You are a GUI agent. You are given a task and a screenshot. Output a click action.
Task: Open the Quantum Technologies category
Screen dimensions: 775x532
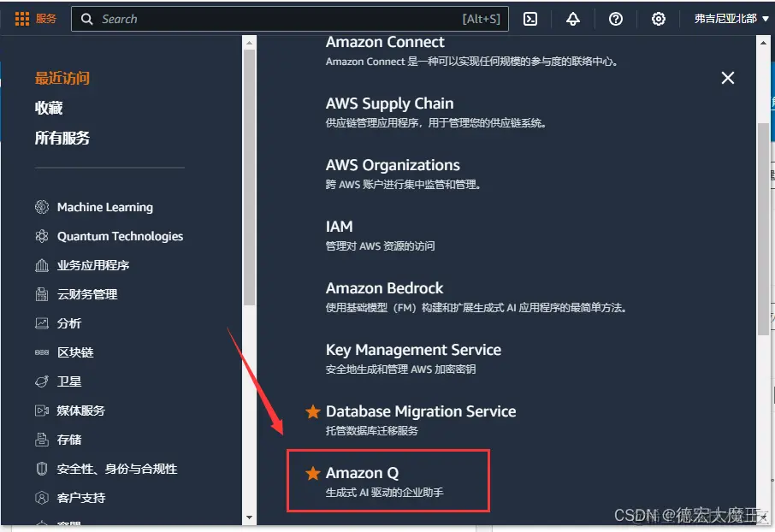[x=120, y=236]
